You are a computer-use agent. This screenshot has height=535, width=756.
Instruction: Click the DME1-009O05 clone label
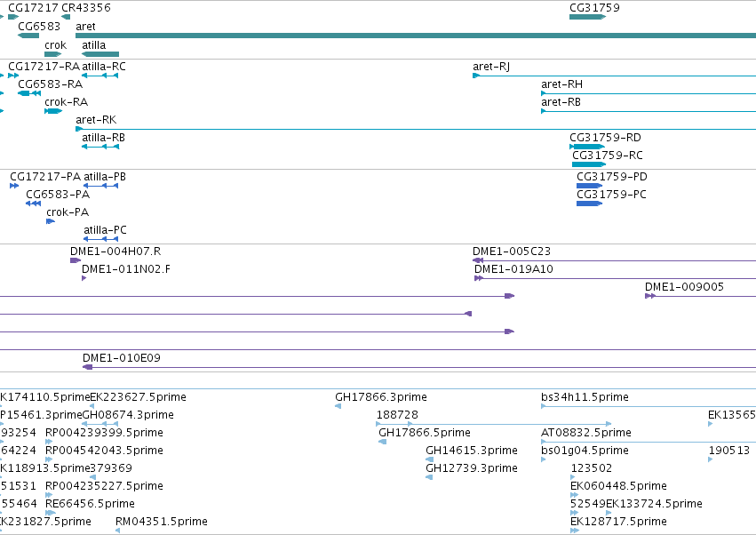click(x=684, y=288)
